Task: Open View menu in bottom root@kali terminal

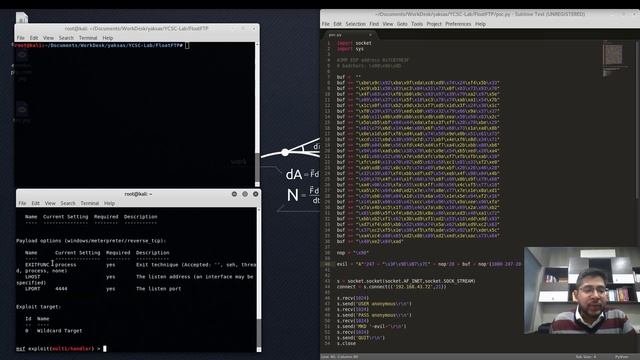Action: (x=50, y=203)
